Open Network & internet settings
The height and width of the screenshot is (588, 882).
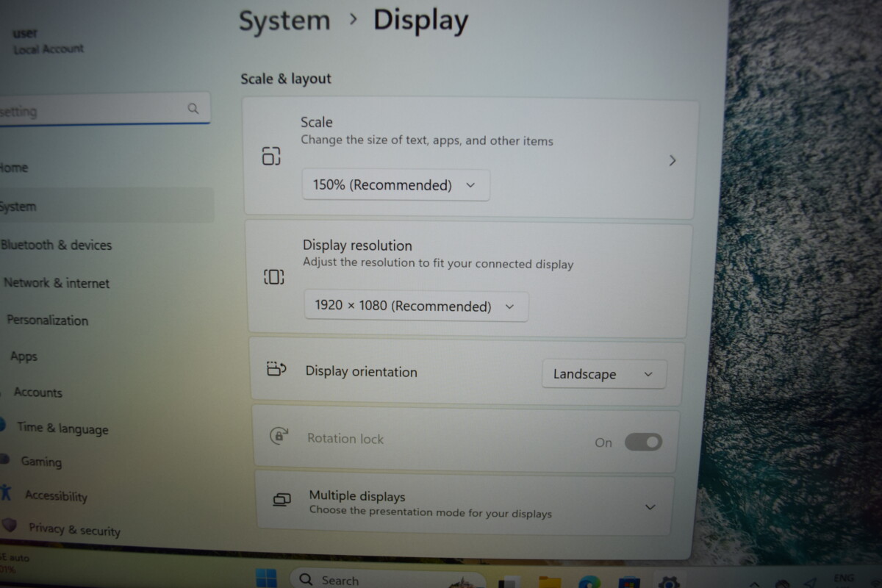coord(57,283)
